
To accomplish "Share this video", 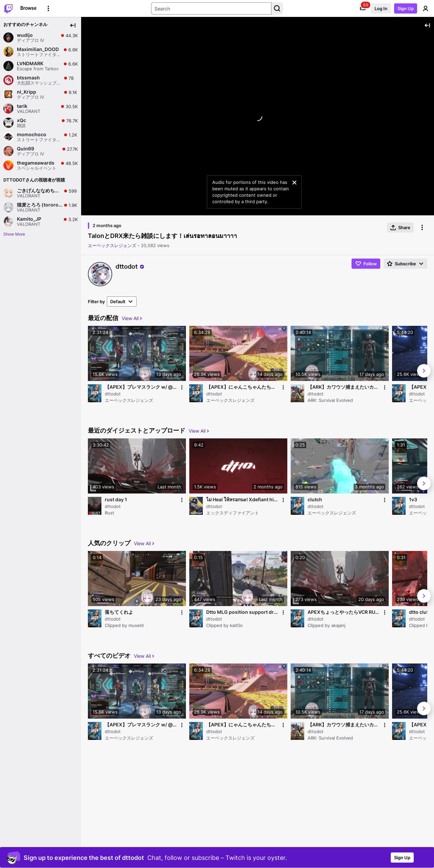I will click(400, 227).
